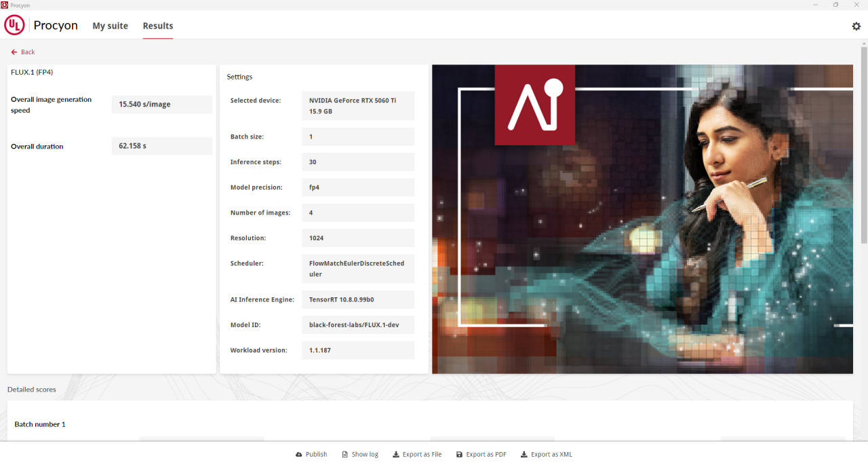Click the Inference steps value 30

click(358, 162)
